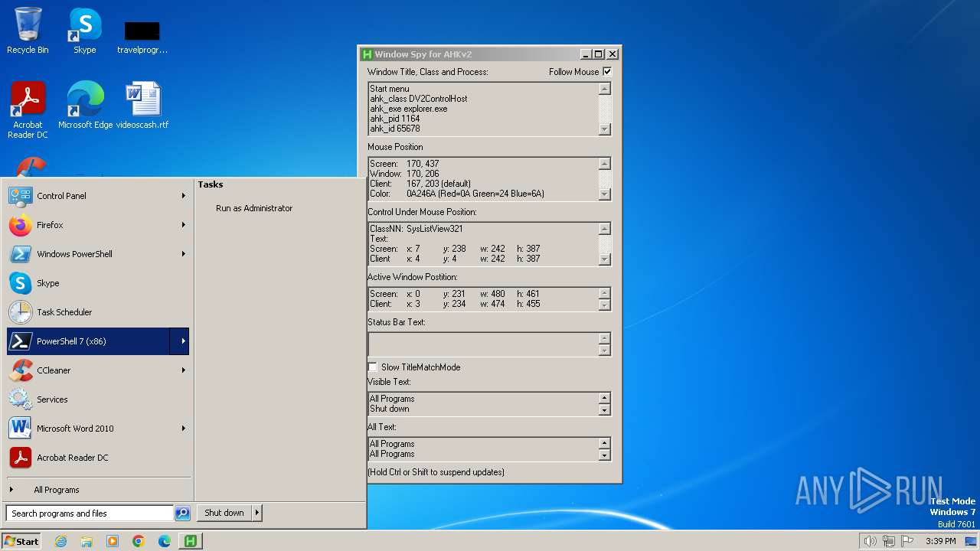Click the volume speaker tray icon
The image size is (980, 551).
click(x=870, y=541)
